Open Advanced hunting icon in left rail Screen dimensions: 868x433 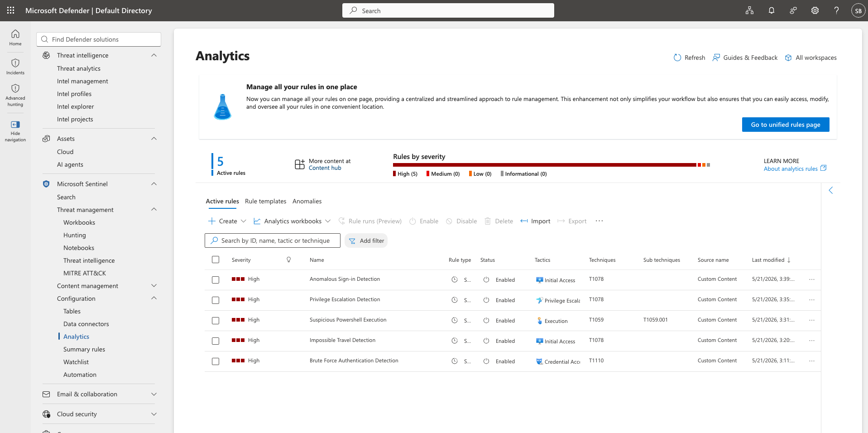[x=15, y=88]
